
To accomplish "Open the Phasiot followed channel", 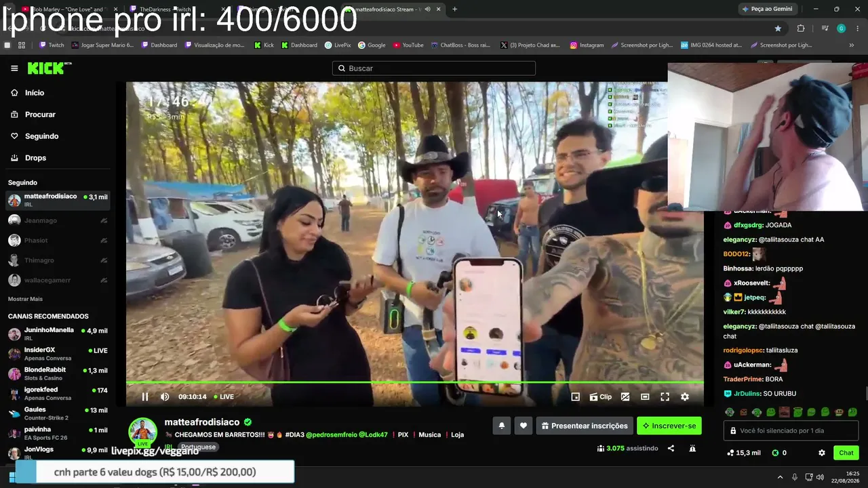I will point(58,241).
